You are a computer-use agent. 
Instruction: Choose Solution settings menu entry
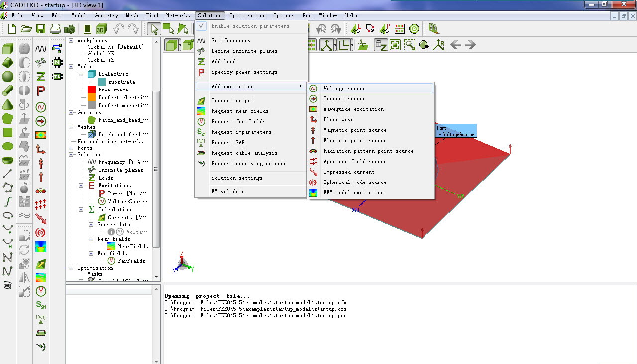click(x=251, y=178)
